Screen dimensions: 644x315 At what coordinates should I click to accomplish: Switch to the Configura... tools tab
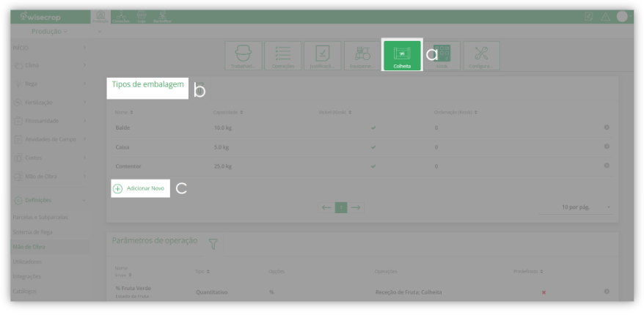(481, 56)
